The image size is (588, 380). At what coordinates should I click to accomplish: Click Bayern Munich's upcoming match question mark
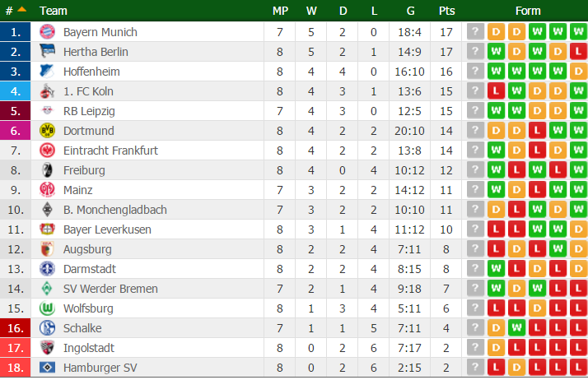[x=475, y=32]
